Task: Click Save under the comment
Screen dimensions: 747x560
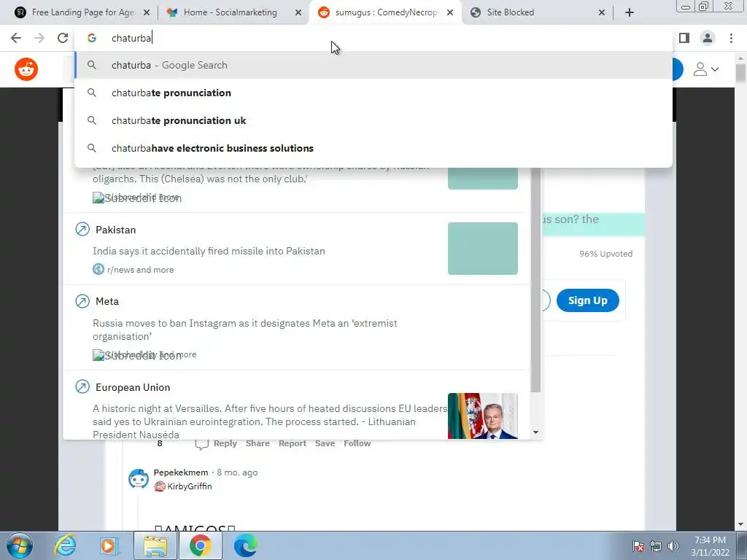Action: 325,443
